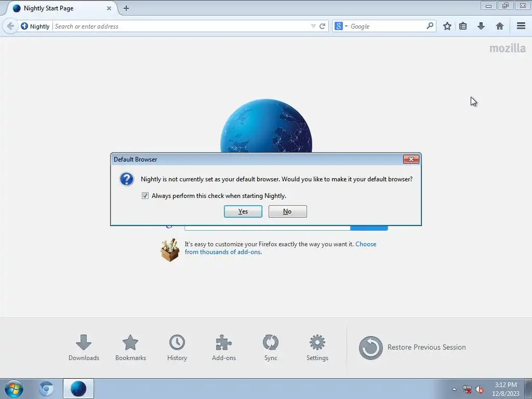The height and width of the screenshot is (399, 532).
Task: Select the Nightly Start Page tab
Action: pos(61,8)
